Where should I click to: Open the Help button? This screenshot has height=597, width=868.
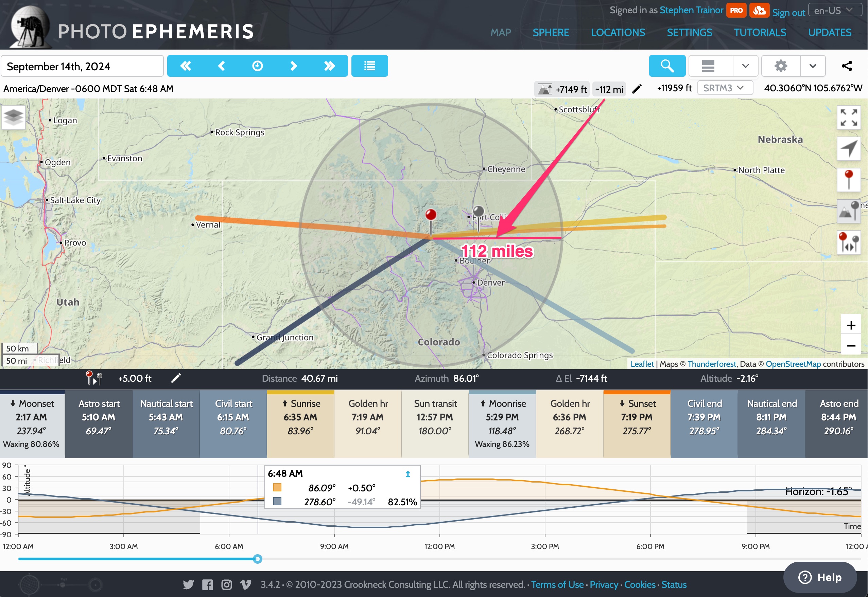pyautogui.click(x=820, y=577)
